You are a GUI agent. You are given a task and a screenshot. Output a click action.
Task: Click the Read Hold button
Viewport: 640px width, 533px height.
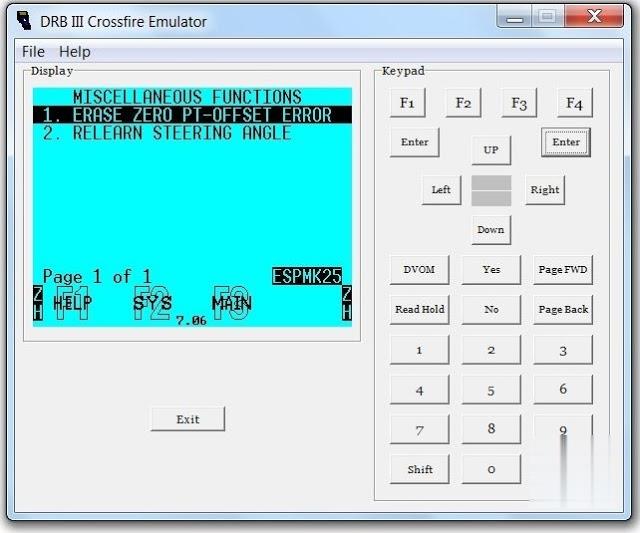419,310
